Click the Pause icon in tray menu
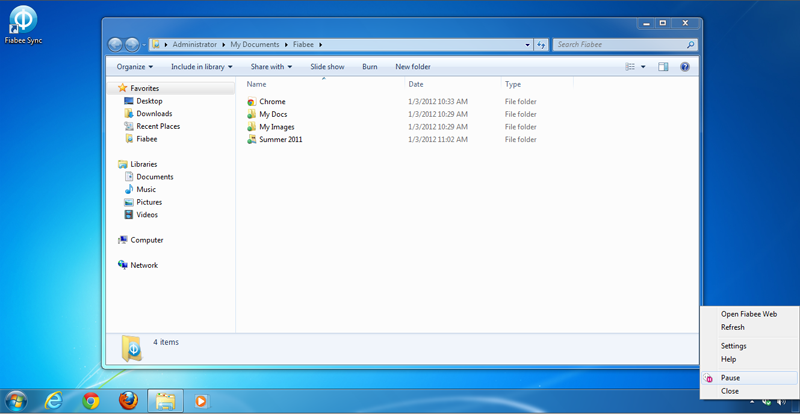800x414 pixels. [708, 378]
